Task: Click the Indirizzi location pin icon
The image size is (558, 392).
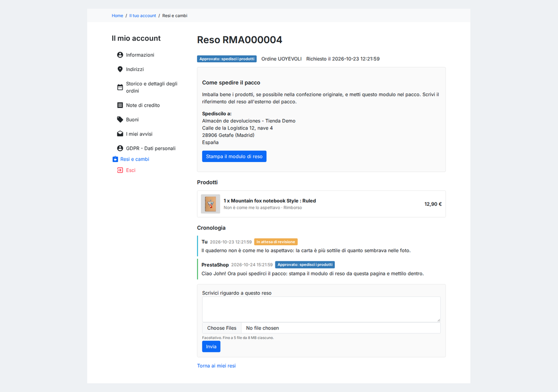Action: pos(120,69)
